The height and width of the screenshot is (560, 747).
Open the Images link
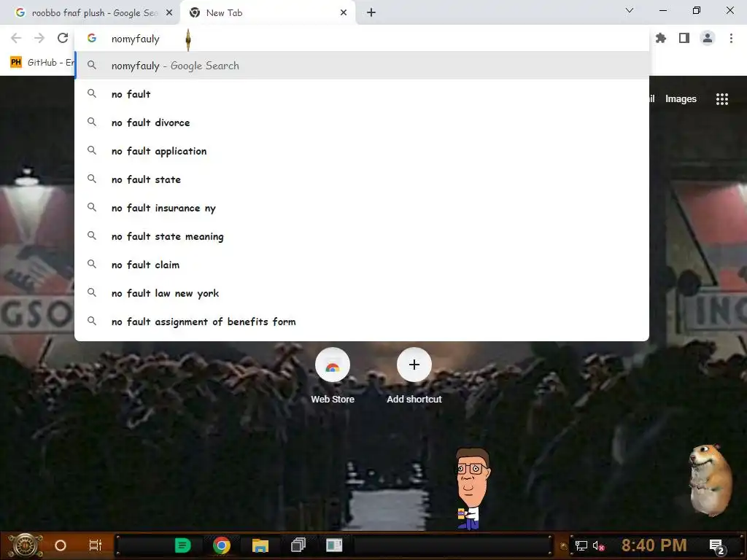(681, 99)
